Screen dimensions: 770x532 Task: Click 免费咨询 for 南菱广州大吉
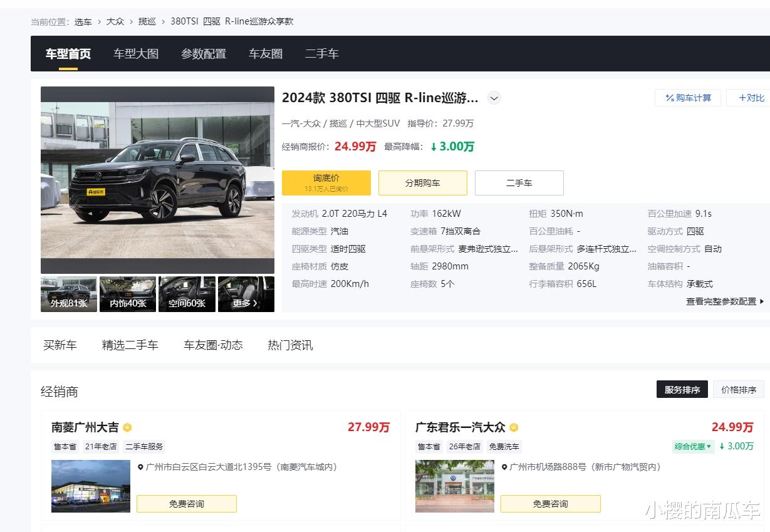coord(187,504)
